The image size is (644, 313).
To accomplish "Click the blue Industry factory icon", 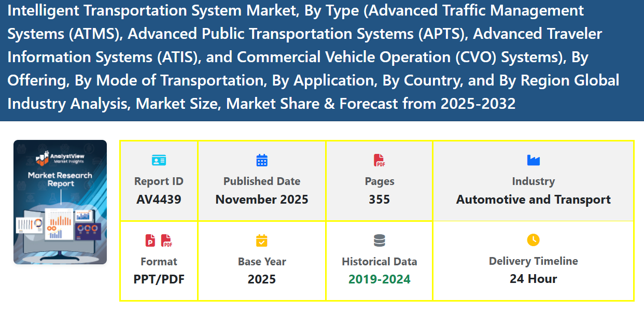I will tap(533, 160).
